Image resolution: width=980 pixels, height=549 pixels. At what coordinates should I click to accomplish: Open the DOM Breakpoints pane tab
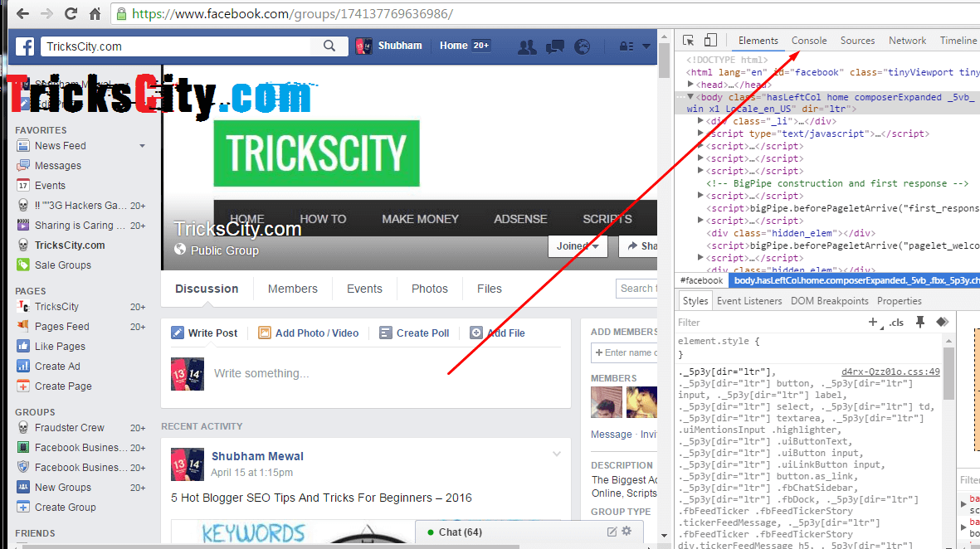[829, 301]
